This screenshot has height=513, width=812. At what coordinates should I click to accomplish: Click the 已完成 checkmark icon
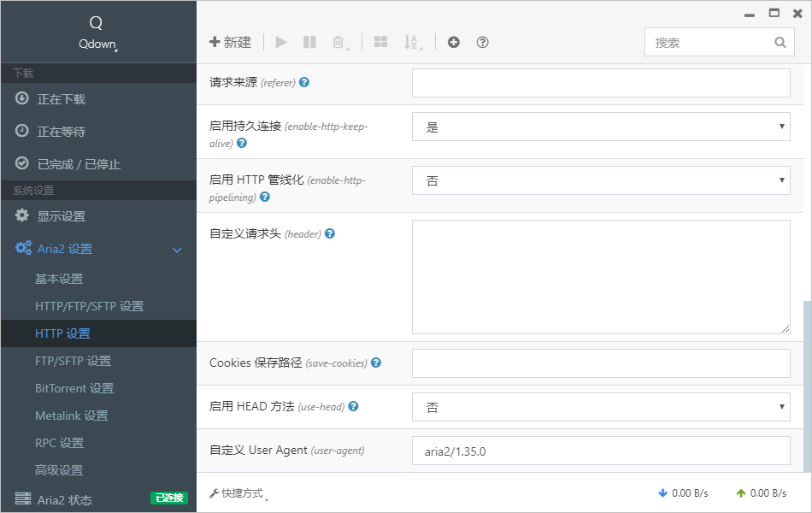coord(21,163)
